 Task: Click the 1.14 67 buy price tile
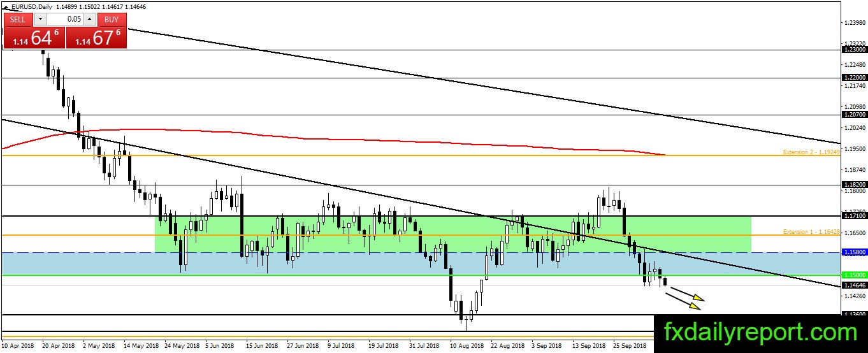[x=96, y=37]
